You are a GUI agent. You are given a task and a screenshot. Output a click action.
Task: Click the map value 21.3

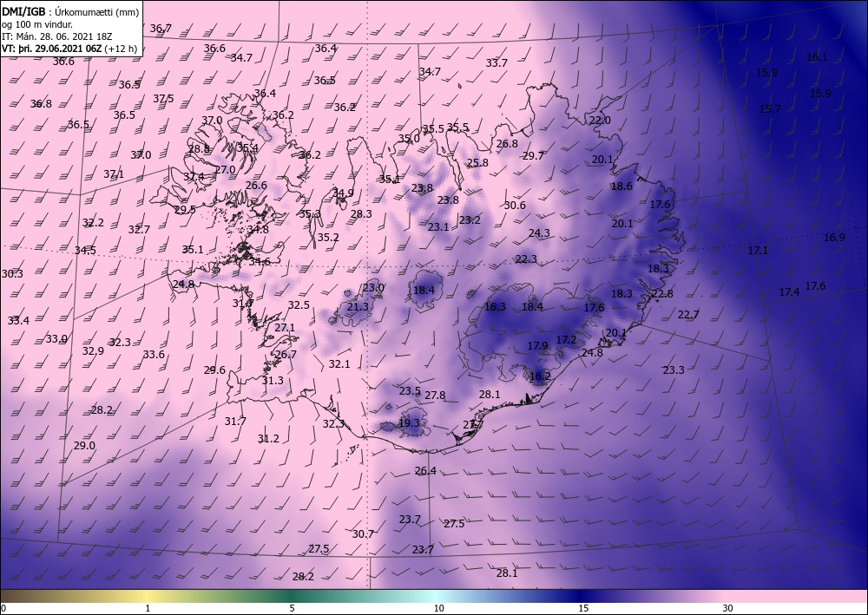(x=358, y=307)
